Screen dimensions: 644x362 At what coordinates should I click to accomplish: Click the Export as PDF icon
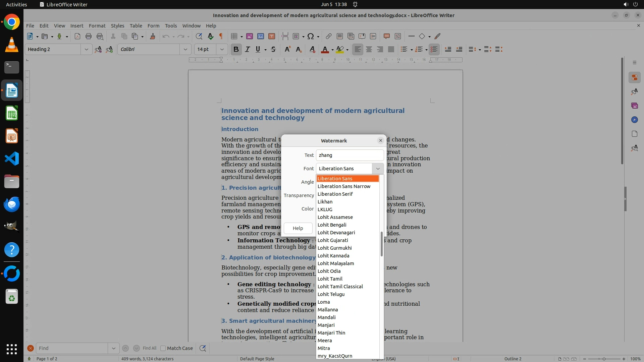coord(77,36)
